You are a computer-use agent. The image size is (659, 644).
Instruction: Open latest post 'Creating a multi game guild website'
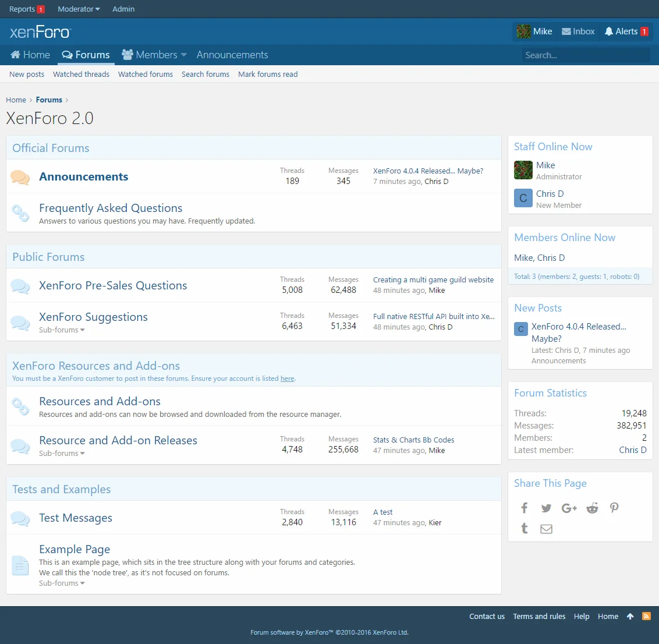tap(433, 280)
